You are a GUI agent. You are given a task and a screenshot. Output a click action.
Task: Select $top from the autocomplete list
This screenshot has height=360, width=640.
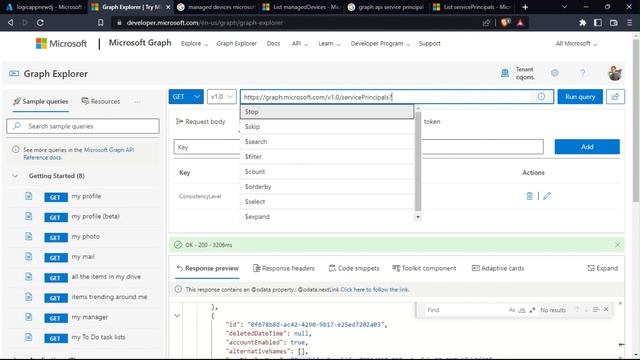click(327, 112)
